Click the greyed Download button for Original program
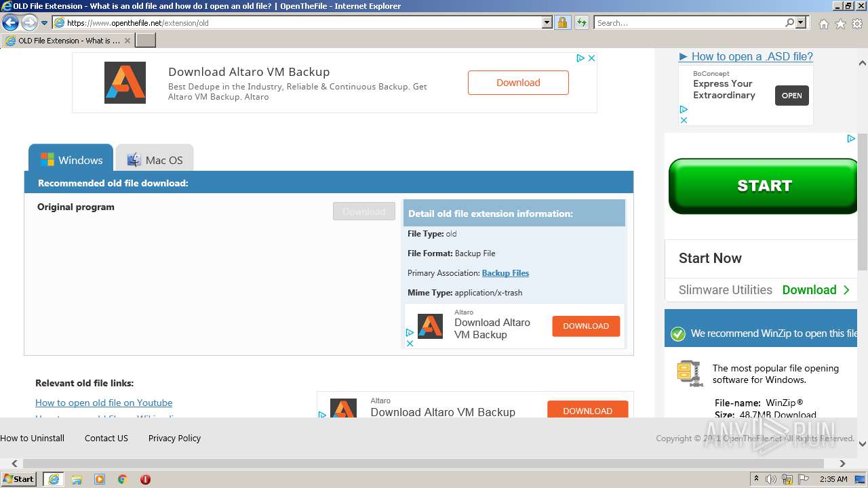868x488 pixels. tap(364, 211)
